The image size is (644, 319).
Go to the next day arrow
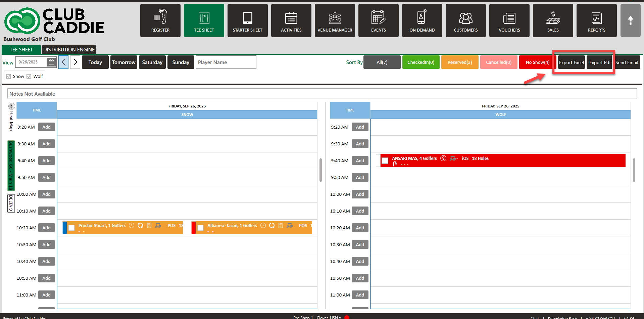[x=75, y=62]
